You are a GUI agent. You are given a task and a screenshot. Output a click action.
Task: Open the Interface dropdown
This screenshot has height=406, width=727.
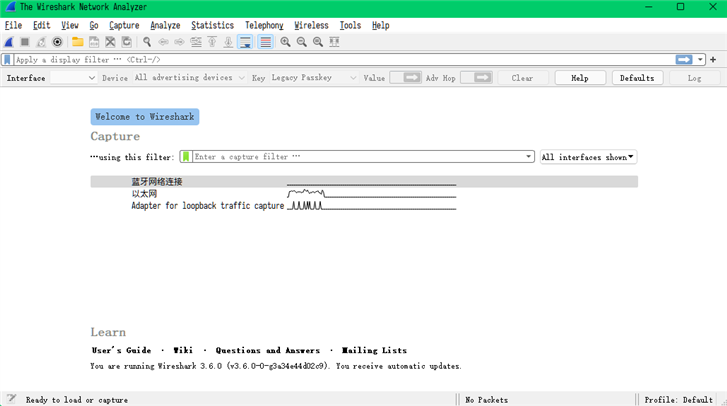(x=73, y=78)
